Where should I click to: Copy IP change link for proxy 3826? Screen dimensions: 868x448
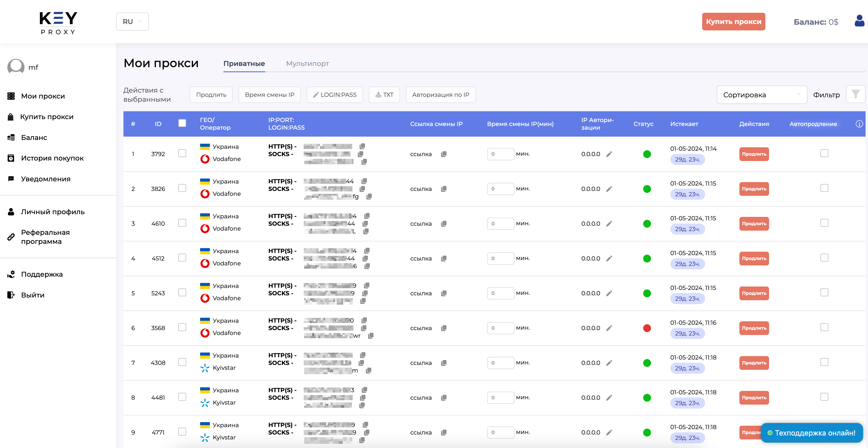444,189
